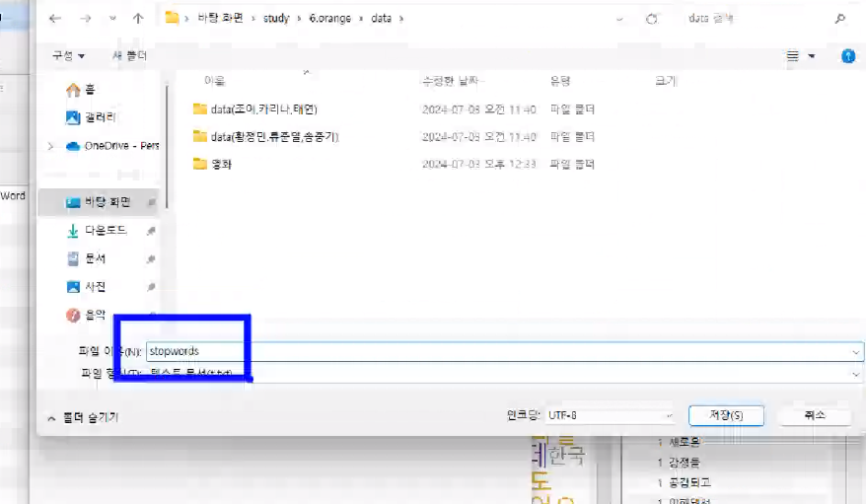Viewport: 866px width, 504px height.
Task: Click the search magnifier icon
Action: [x=840, y=19]
